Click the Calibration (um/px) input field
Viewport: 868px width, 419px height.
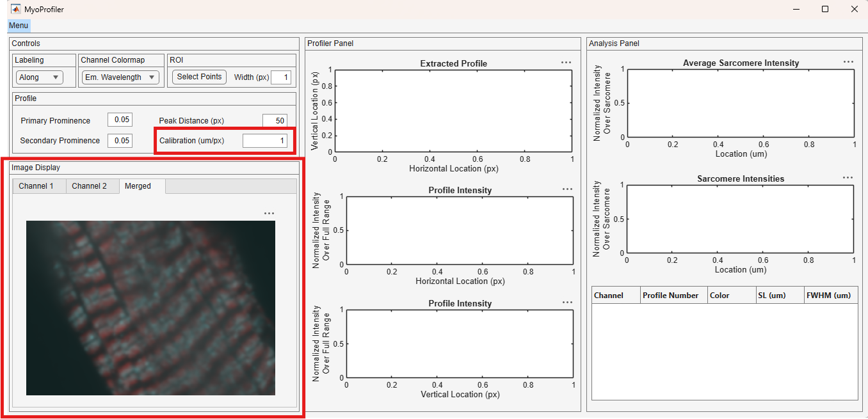(265, 141)
